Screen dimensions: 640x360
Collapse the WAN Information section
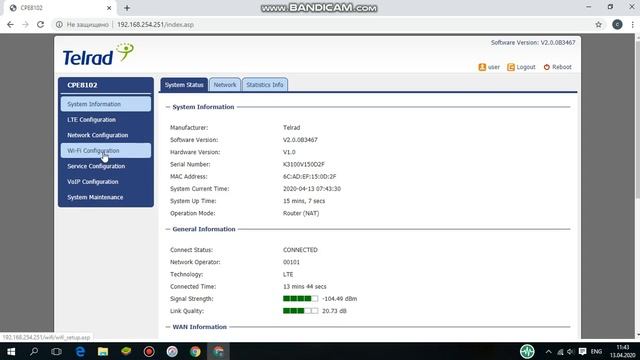168,327
